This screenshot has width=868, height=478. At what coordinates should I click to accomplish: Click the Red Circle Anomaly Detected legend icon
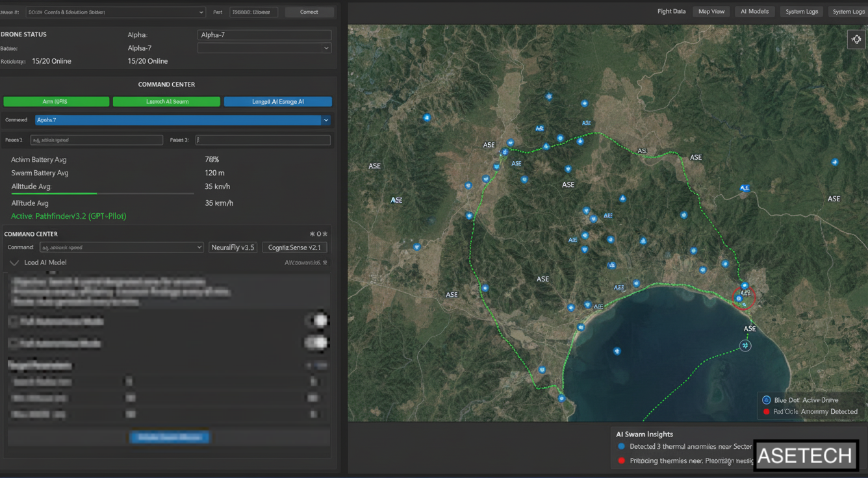click(x=766, y=412)
